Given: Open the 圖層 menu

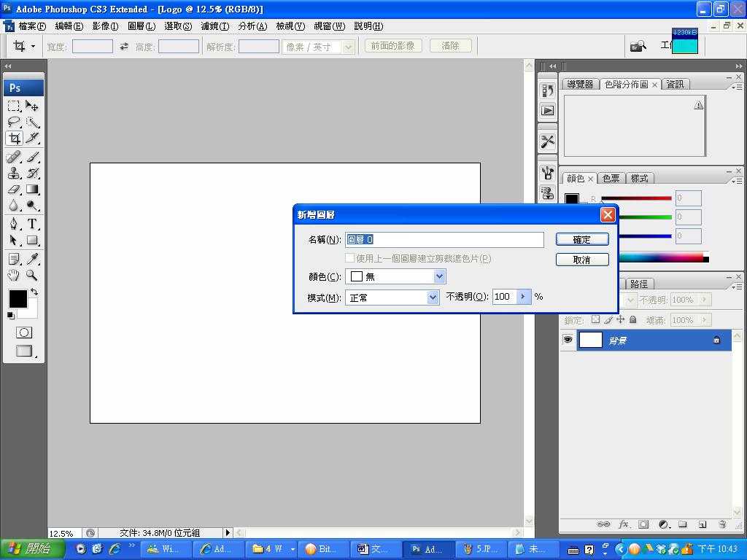Looking at the screenshot, I should 142,26.
